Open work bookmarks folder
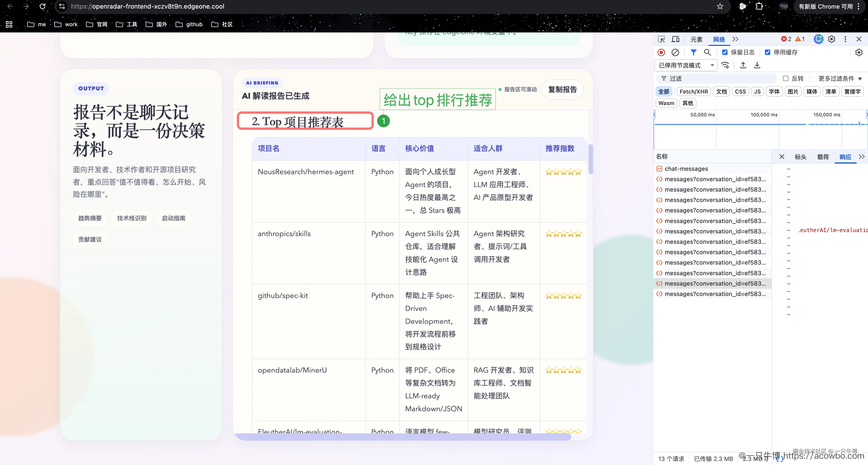The height and width of the screenshot is (465, 868). coord(66,24)
